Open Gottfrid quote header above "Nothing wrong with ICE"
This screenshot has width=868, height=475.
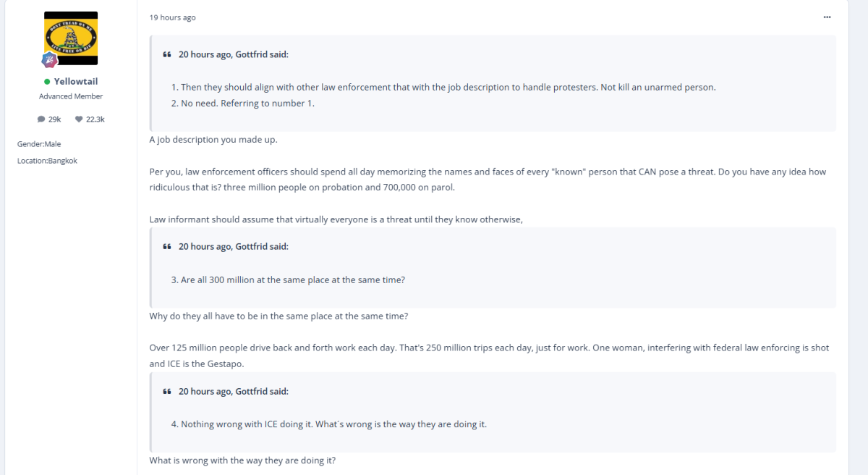point(233,391)
